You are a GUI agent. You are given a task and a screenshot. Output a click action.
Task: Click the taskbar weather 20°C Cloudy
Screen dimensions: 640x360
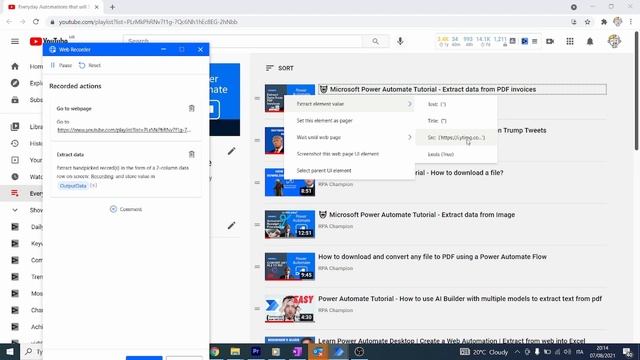[x=484, y=352]
